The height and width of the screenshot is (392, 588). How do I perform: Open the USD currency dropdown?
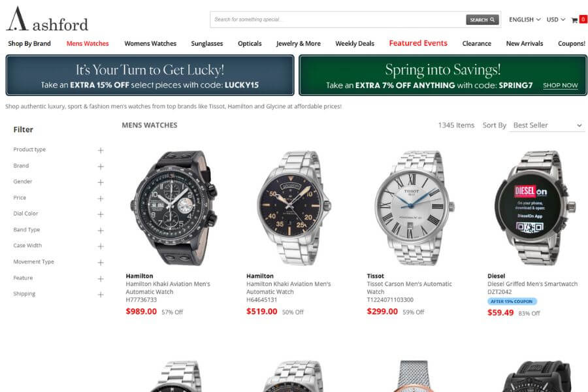pyautogui.click(x=556, y=20)
